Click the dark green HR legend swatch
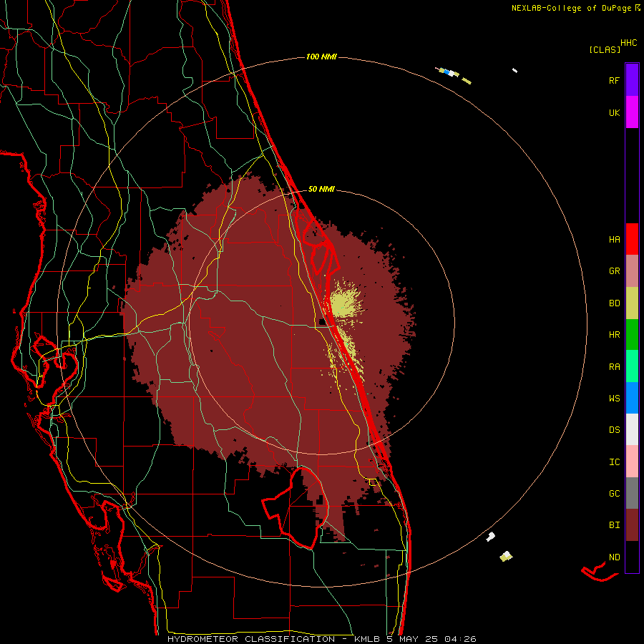Viewport: 644px width, 644px height. tap(632, 335)
